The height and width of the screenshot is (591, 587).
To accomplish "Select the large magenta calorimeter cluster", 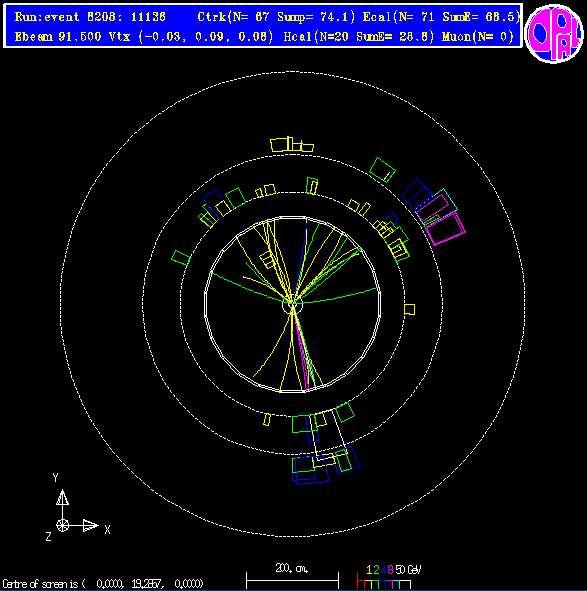I will 446,228.
